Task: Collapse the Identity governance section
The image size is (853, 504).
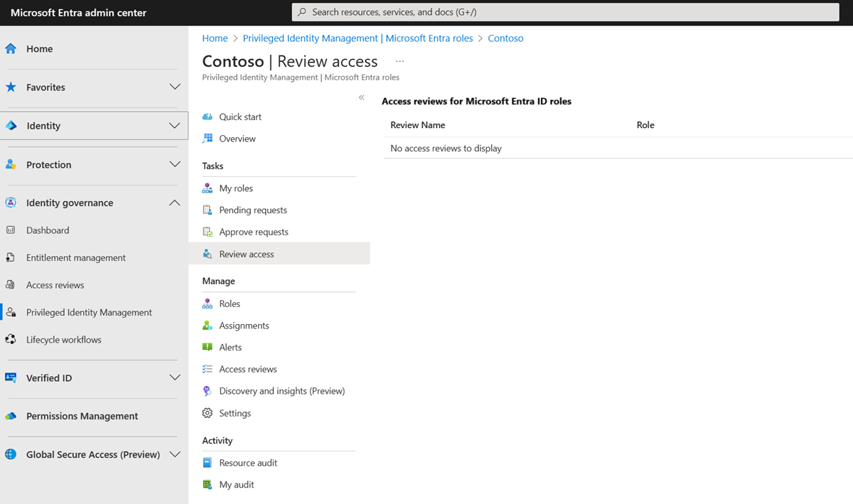Action: click(x=175, y=203)
